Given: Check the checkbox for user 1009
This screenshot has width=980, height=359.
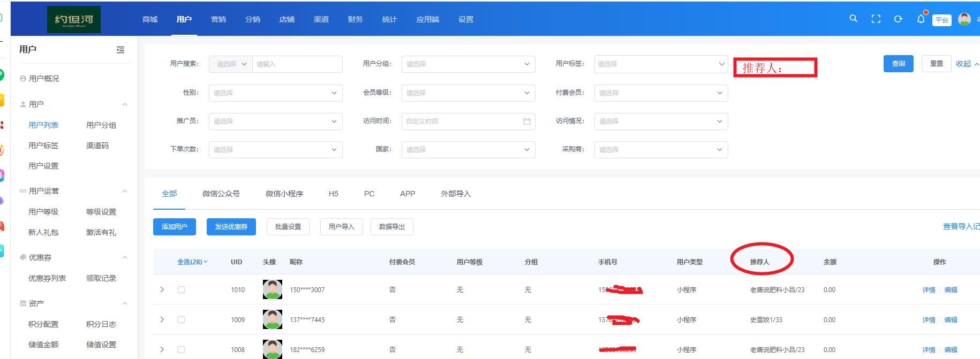Looking at the screenshot, I should coord(181,319).
